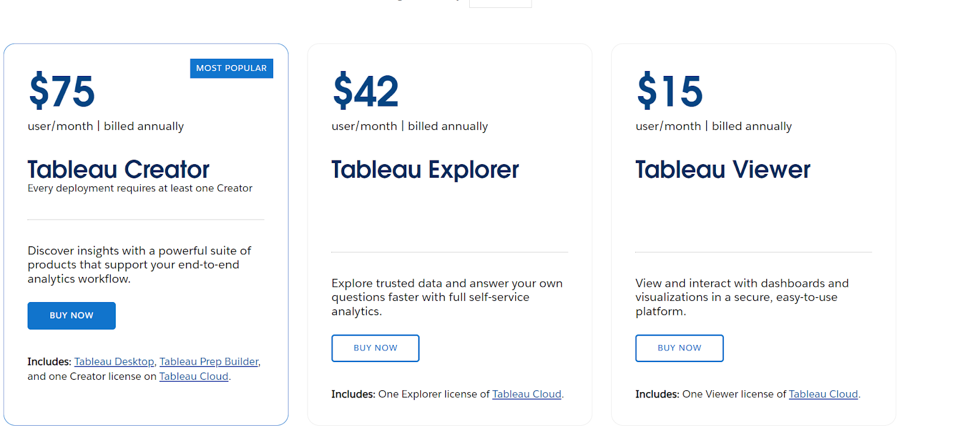This screenshot has height=435, width=980.
Task: Click 'Every deployment requires at least one Creator' note
Action: [140, 188]
